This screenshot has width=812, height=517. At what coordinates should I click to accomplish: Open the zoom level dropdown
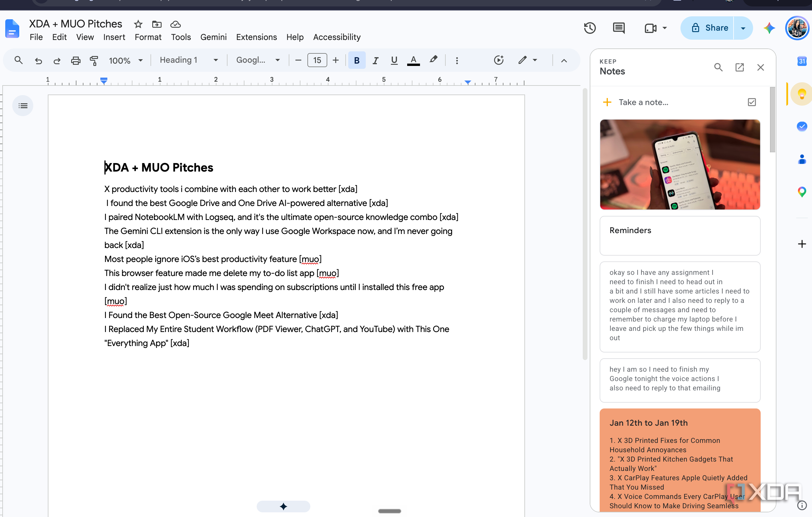[126, 61]
